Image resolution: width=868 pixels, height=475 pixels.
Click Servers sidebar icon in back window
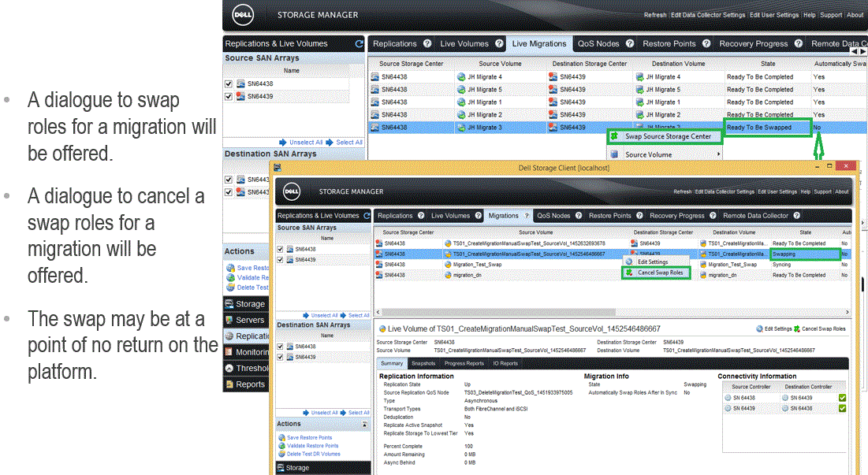(229, 320)
